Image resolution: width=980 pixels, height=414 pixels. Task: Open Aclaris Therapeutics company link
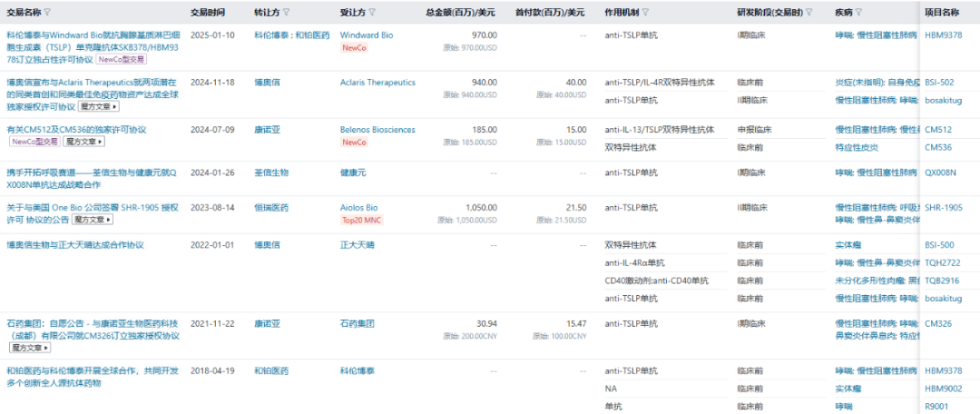(377, 82)
